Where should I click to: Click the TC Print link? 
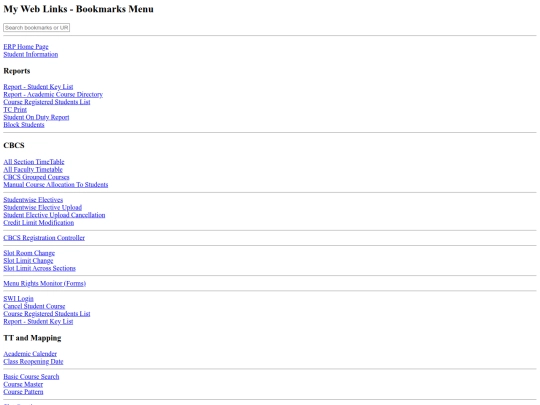(x=15, y=110)
